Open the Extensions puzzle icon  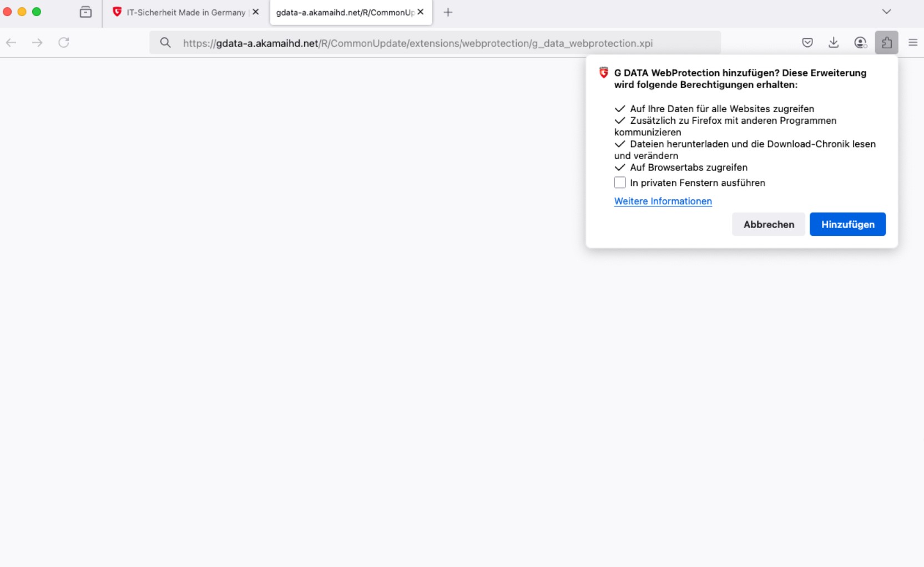coord(886,43)
